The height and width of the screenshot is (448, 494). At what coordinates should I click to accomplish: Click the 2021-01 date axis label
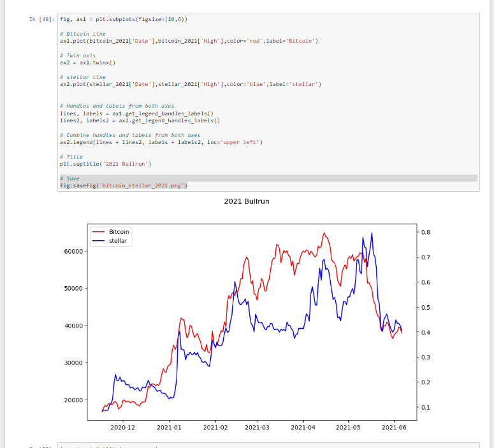tap(169, 428)
